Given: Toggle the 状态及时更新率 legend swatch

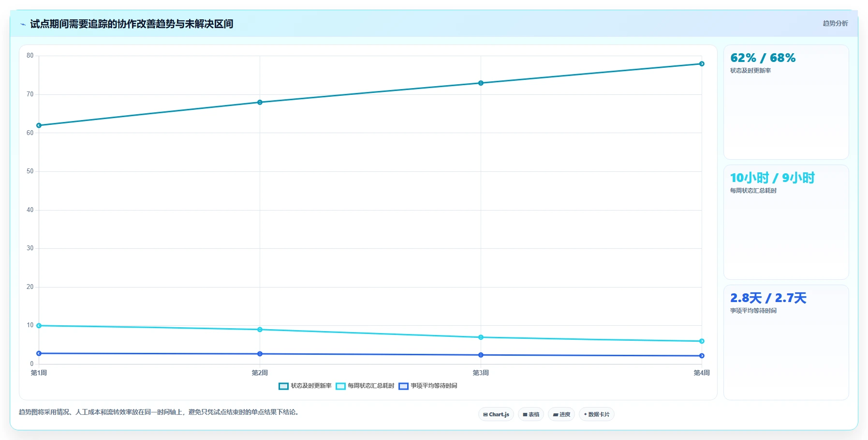Looking at the screenshot, I should pyautogui.click(x=283, y=386).
